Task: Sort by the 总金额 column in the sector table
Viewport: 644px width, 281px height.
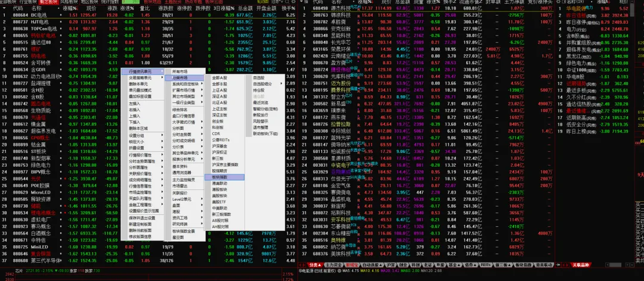Action: pos(246,8)
